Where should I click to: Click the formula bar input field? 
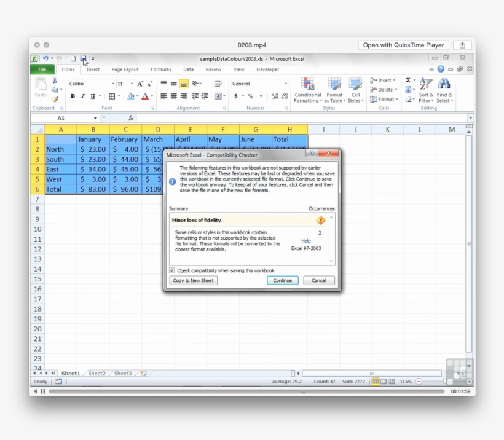(302, 118)
